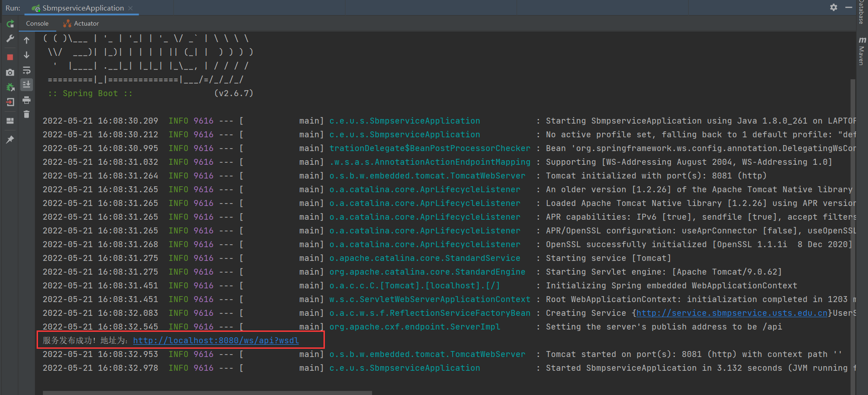
Task: Close the SbmpserviceApplication run tab
Action: [130, 8]
